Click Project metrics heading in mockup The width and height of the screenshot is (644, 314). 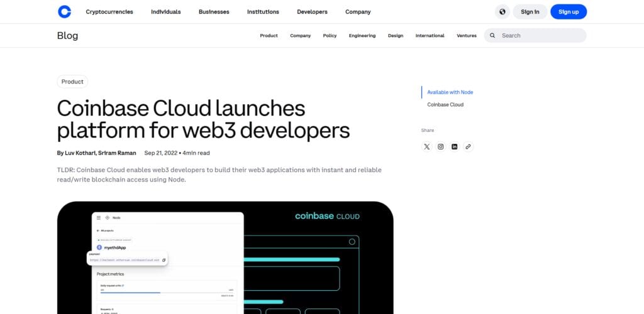coord(110,274)
